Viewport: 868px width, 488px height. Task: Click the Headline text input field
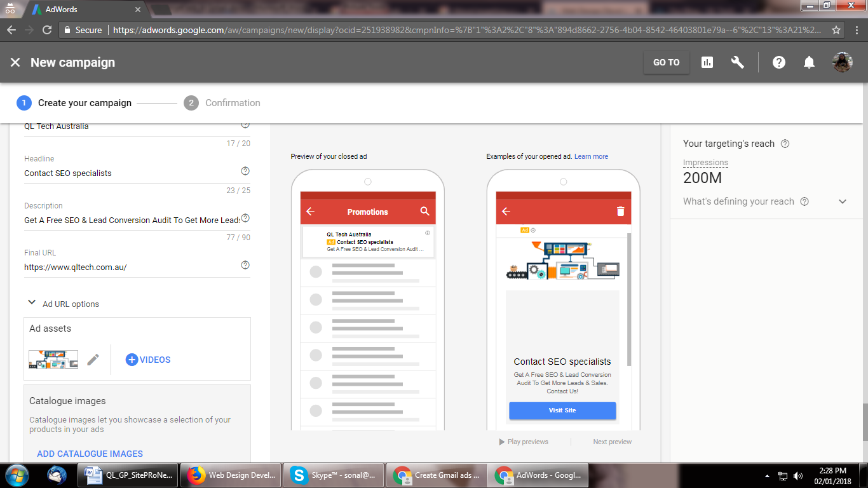click(x=131, y=173)
